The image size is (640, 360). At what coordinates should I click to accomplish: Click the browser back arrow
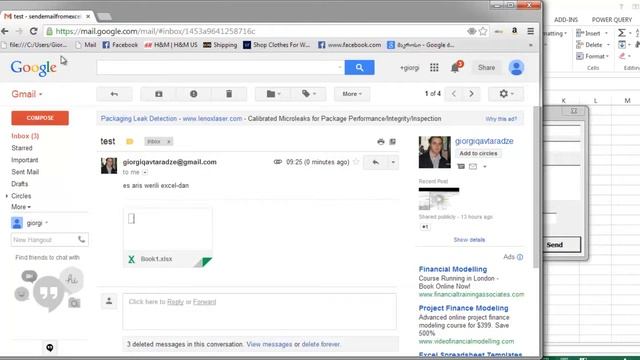click(x=5, y=31)
